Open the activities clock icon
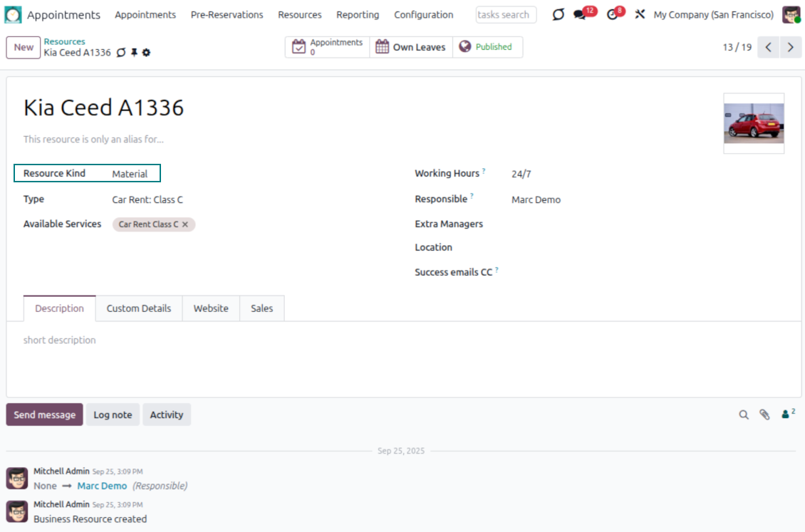 613,15
